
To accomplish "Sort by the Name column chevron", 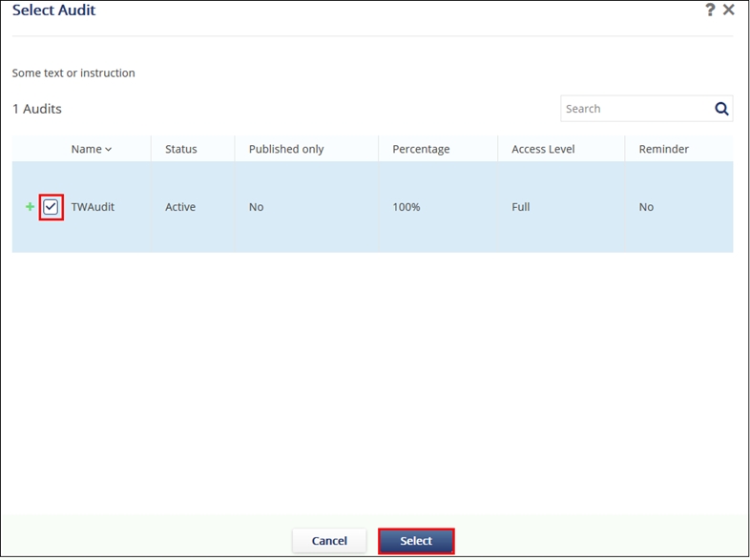I will pyautogui.click(x=108, y=150).
